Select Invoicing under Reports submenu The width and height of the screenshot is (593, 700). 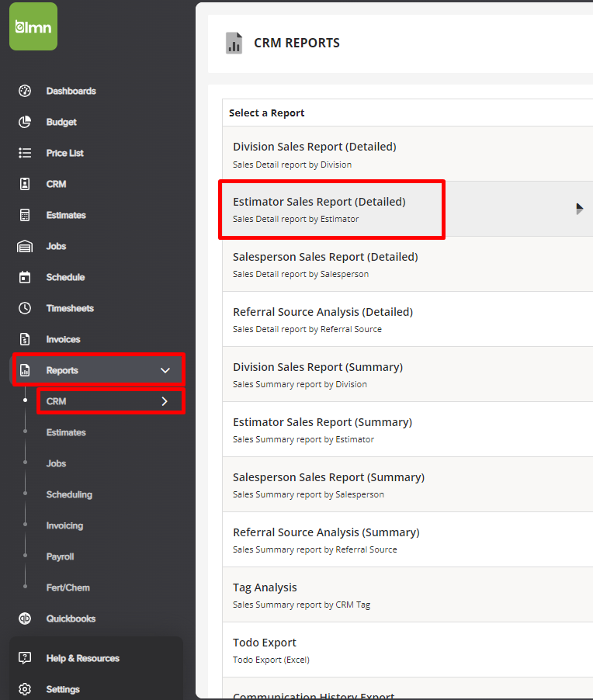point(64,525)
